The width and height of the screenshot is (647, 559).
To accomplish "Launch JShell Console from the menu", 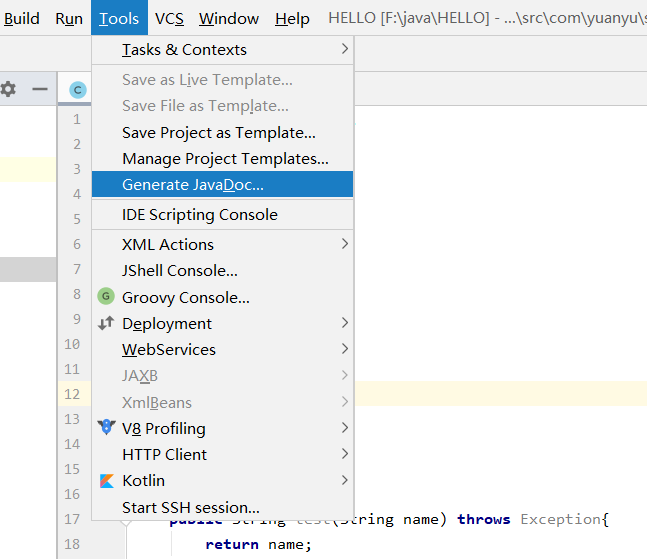I will 179,271.
